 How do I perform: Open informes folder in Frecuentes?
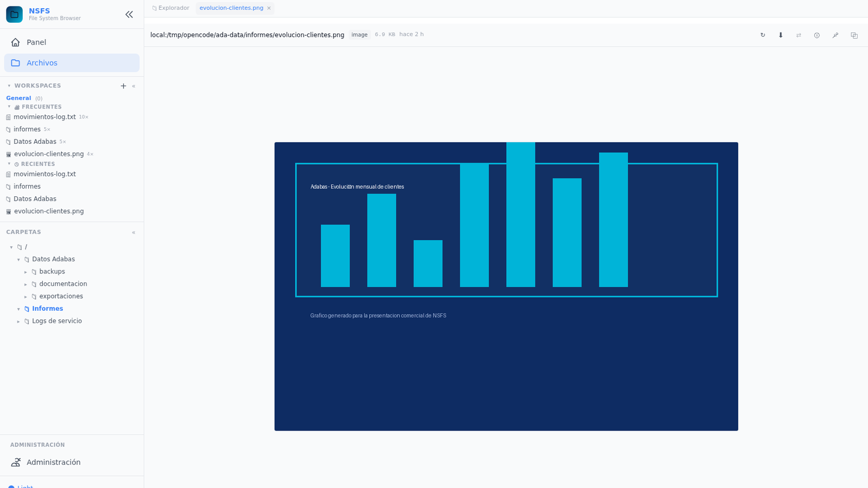27,130
